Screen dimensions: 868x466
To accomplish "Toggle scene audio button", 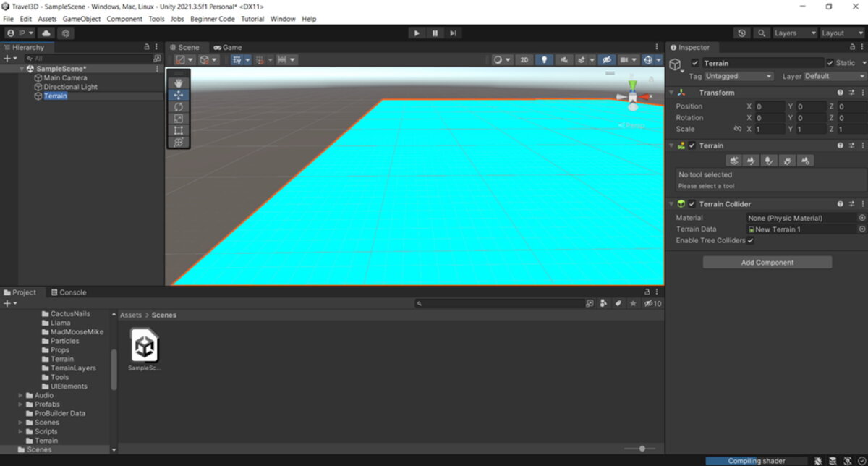I will (x=564, y=60).
